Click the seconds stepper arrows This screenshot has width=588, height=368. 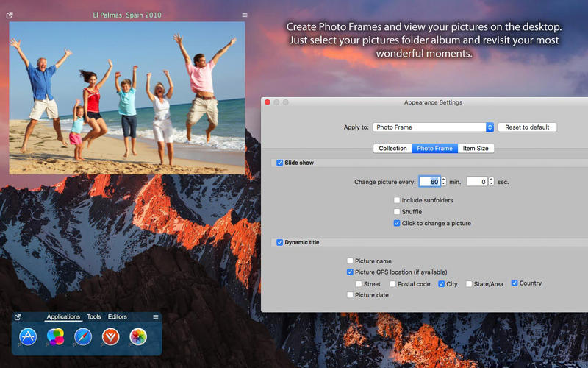pyautogui.click(x=491, y=182)
